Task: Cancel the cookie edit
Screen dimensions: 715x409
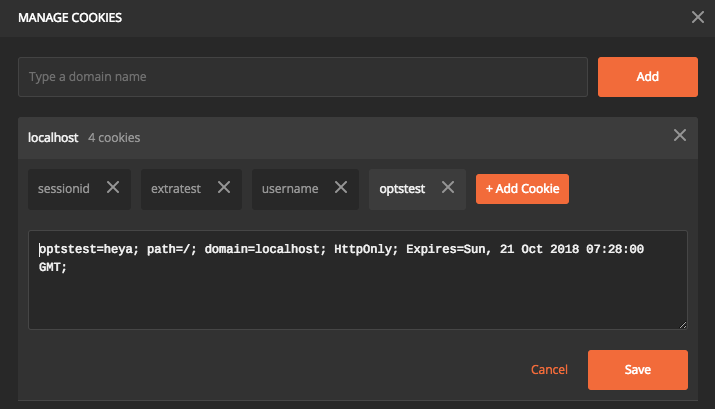Action: point(549,370)
